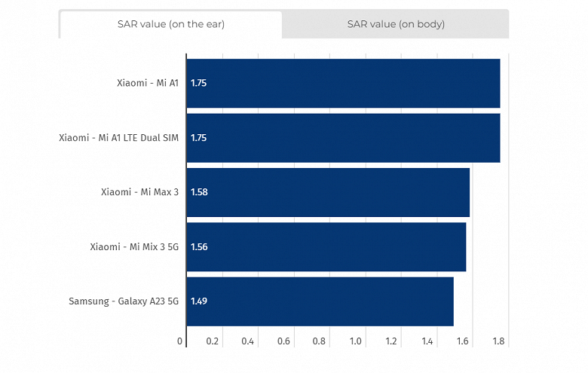Click the 0 tick on the x-axis

coord(180,341)
